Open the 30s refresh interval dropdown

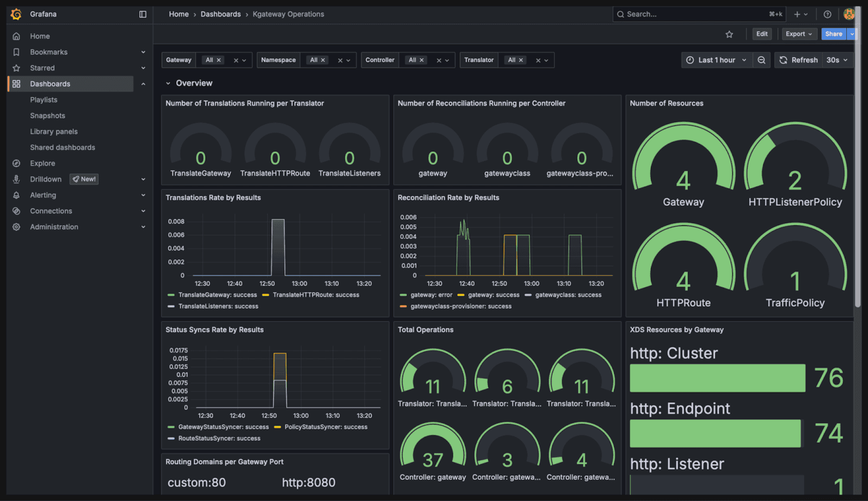pyautogui.click(x=837, y=60)
